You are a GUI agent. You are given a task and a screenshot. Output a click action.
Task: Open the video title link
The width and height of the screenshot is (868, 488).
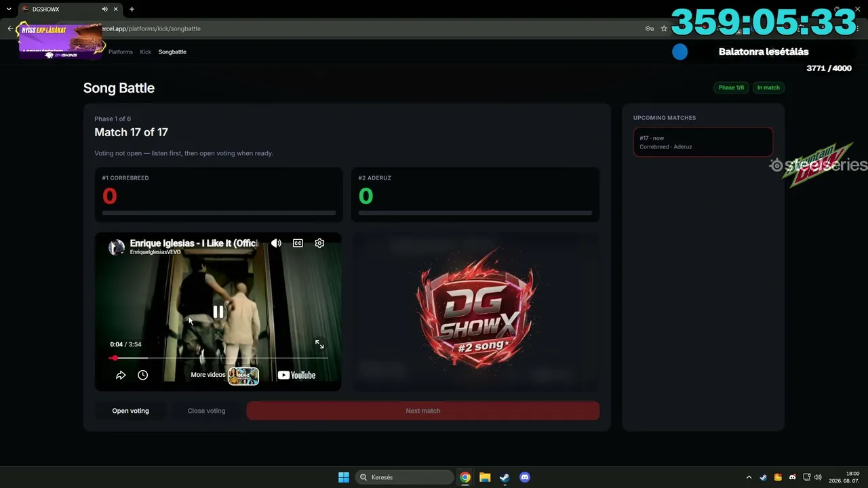(194, 243)
